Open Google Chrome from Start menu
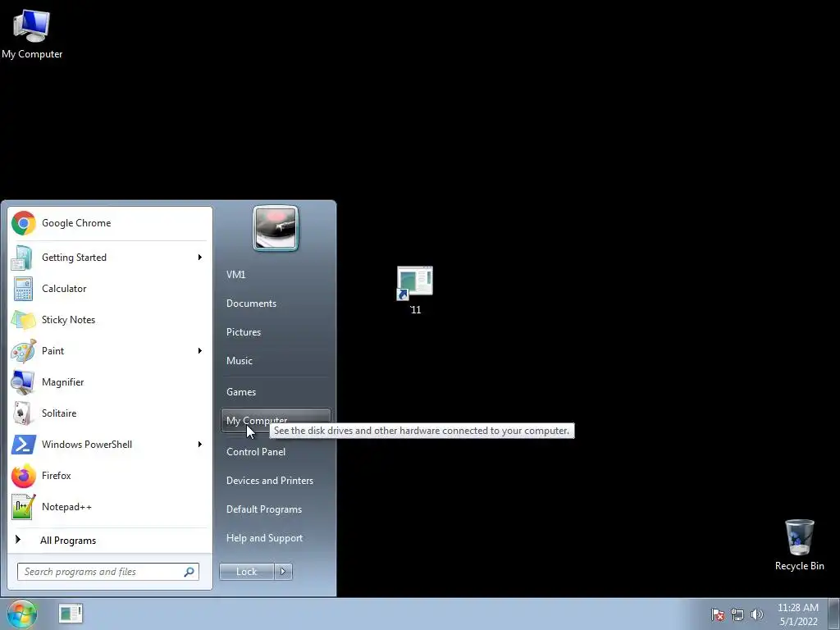Screen dimensions: 840x630 click(x=109, y=223)
